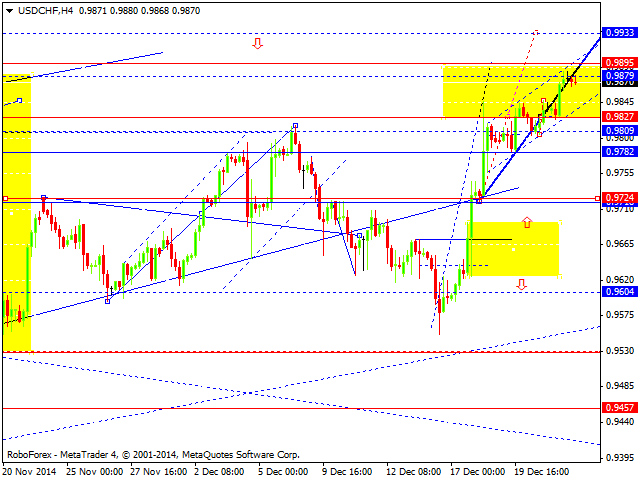Click the 0.9933 level on price axis
The image size is (640, 480).
coord(619,33)
